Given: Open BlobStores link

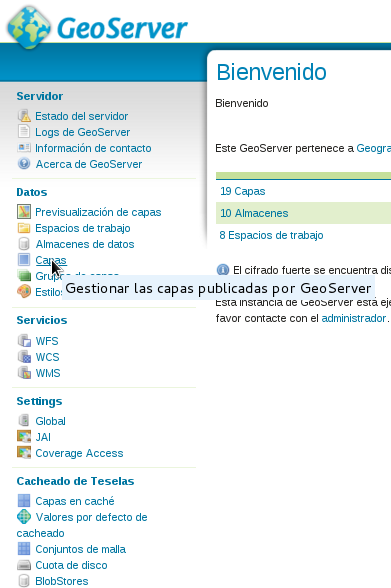Looking at the screenshot, I should (62, 581).
